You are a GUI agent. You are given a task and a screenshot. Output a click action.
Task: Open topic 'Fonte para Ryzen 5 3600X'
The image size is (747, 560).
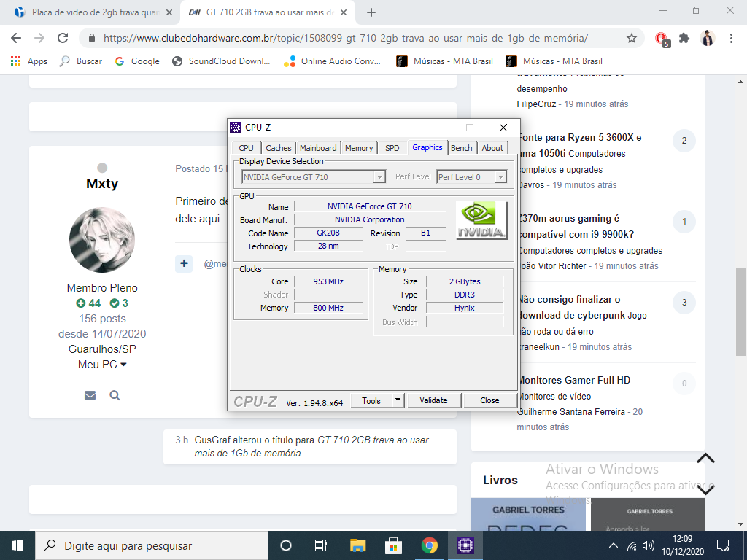(580, 145)
